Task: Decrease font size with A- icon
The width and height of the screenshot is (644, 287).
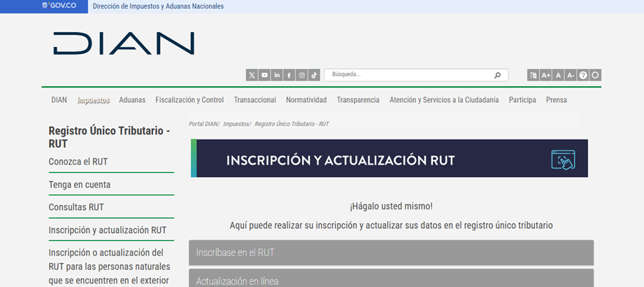Action: click(x=571, y=75)
